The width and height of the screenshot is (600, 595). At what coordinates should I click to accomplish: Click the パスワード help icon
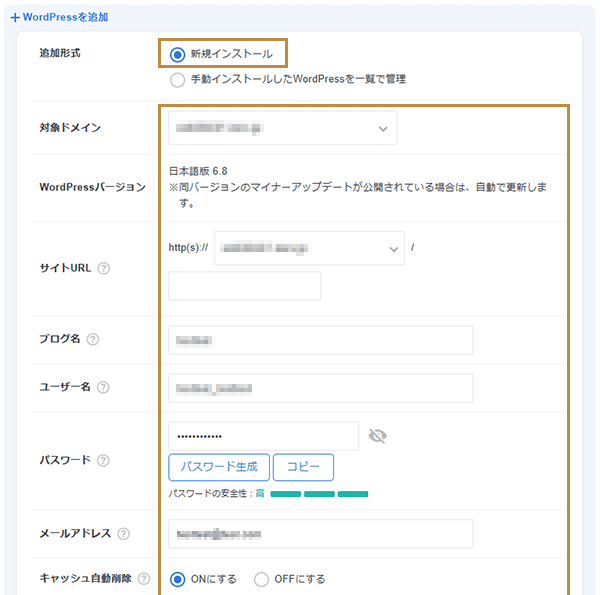tap(103, 460)
